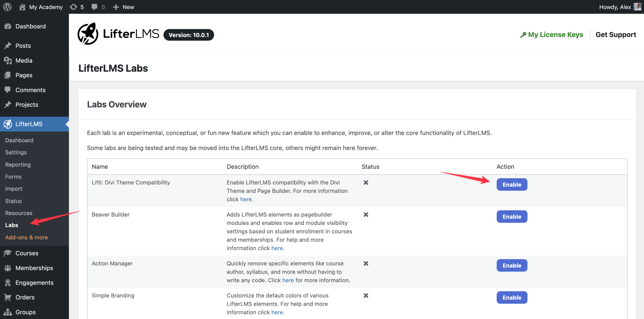Go to LifterLMS Reporting
This screenshot has width=644, height=319.
click(x=18, y=164)
